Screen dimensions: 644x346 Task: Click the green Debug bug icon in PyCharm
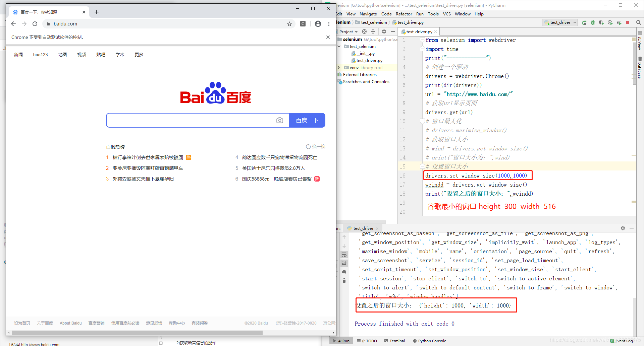pos(593,22)
